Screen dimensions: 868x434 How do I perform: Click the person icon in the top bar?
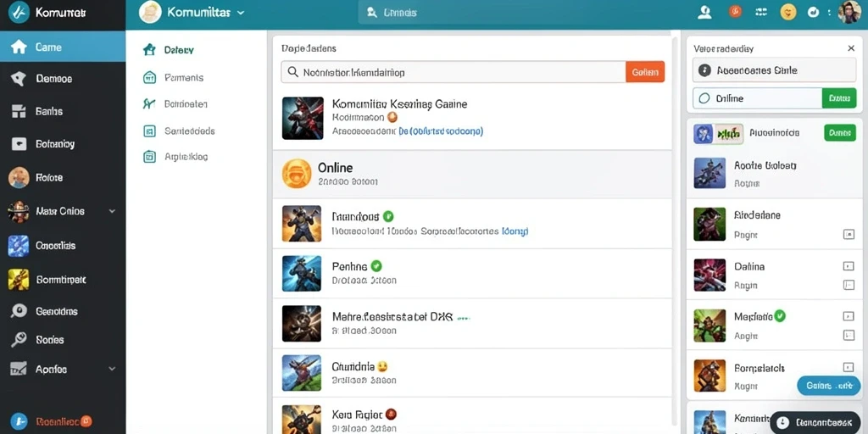[x=704, y=12]
